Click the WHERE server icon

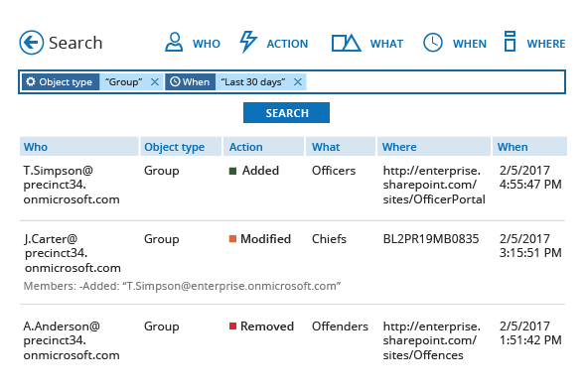point(510,42)
